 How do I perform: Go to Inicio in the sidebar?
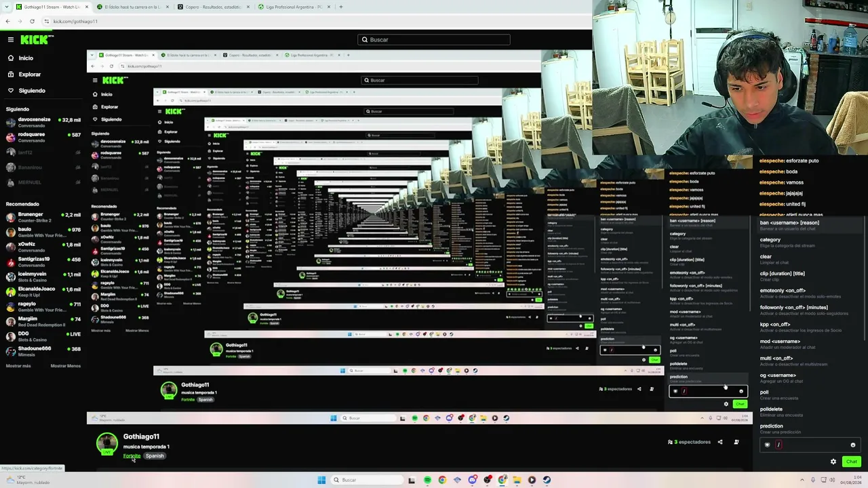[x=26, y=58]
